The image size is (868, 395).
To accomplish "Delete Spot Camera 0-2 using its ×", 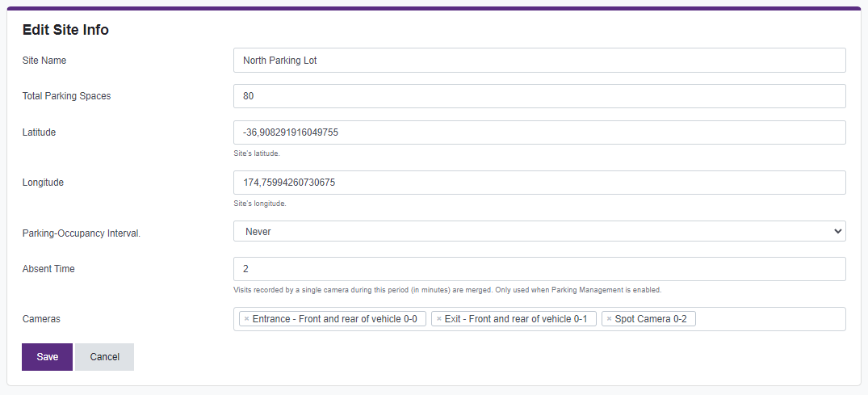I will (609, 319).
